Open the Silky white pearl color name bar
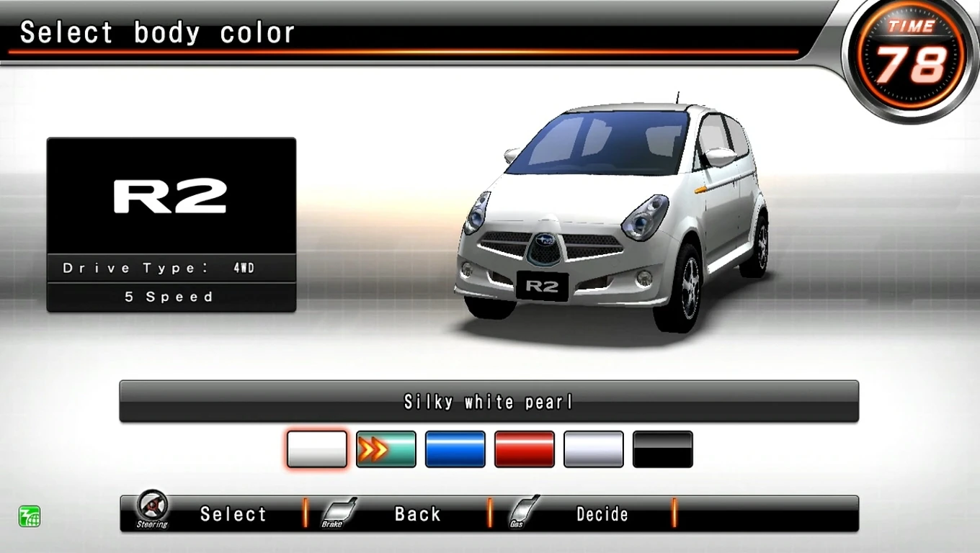 (489, 401)
